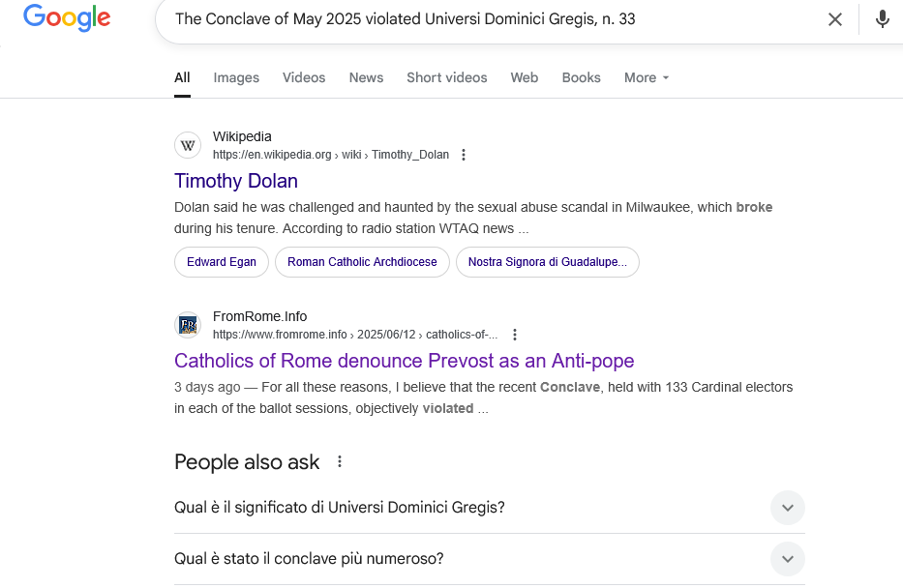Image resolution: width=903 pixels, height=588 pixels.
Task: Open the Nostra Signora di Guadalupe chip
Action: coord(548,262)
